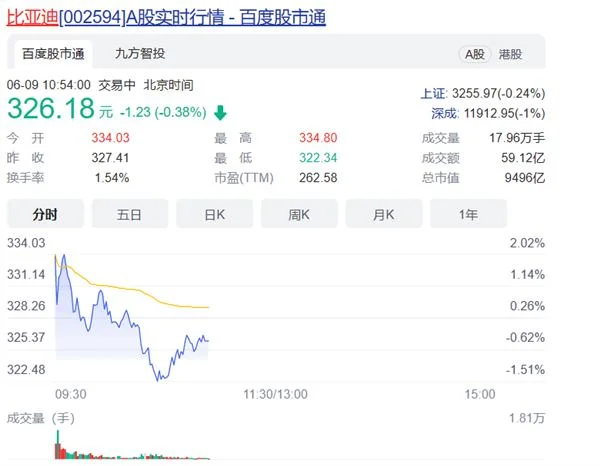
Task: Click the 15:00 time axis label
Action: pyautogui.click(x=480, y=394)
